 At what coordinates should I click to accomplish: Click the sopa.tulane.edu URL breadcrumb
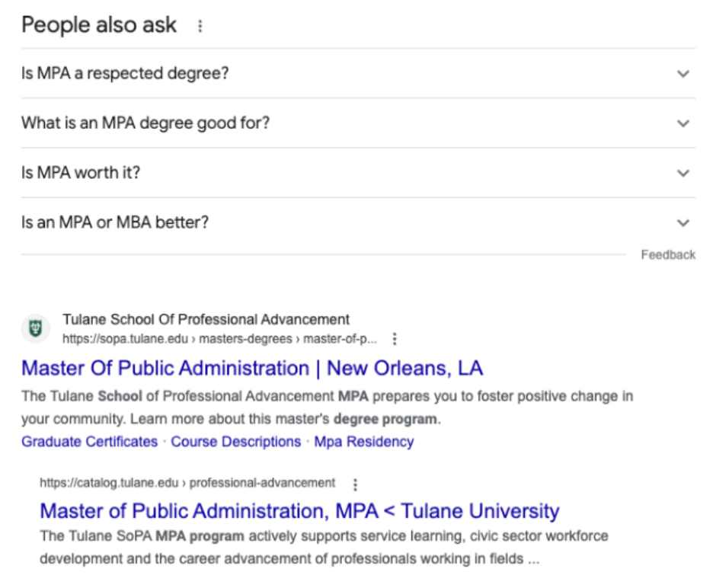[219, 339]
